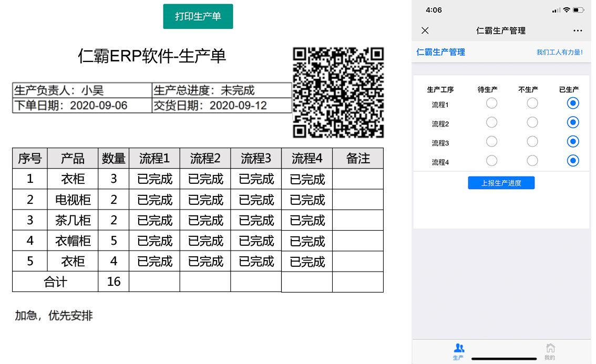Click the 4:06 clock in status bar
This screenshot has width=596, height=364.
434,10
